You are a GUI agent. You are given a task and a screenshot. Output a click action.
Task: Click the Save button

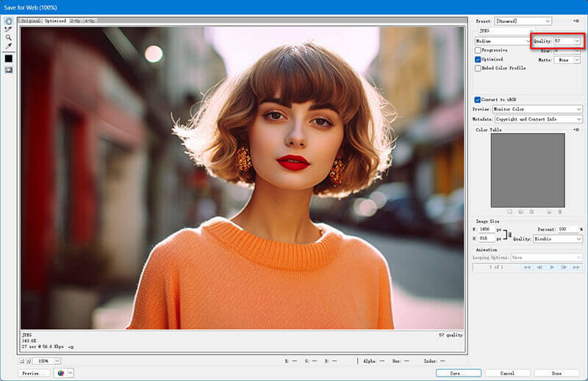(457, 373)
